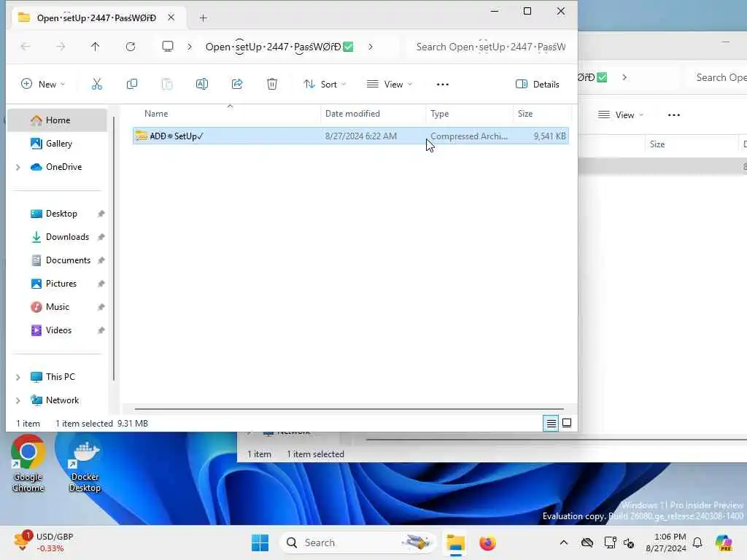Open the See more ellipsis menu
747x560 pixels.
click(443, 85)
